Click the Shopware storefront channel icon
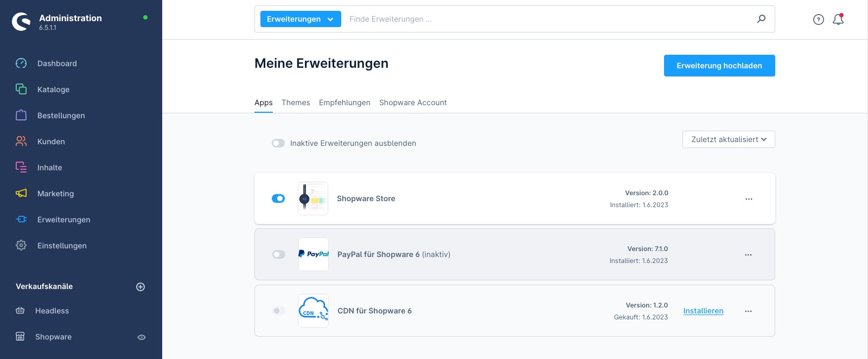The width and height of the screenshot is (868, 359). 20,336
